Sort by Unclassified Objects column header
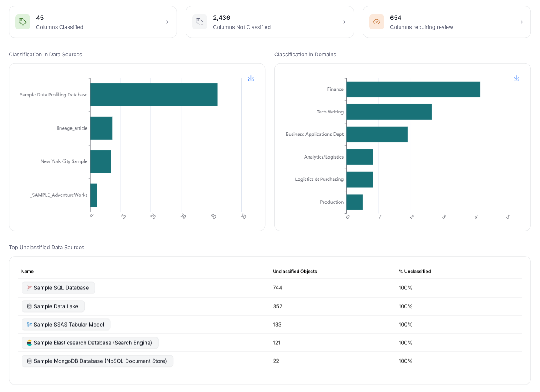Screen dimensions: 540x392 (x=295, y=272)
